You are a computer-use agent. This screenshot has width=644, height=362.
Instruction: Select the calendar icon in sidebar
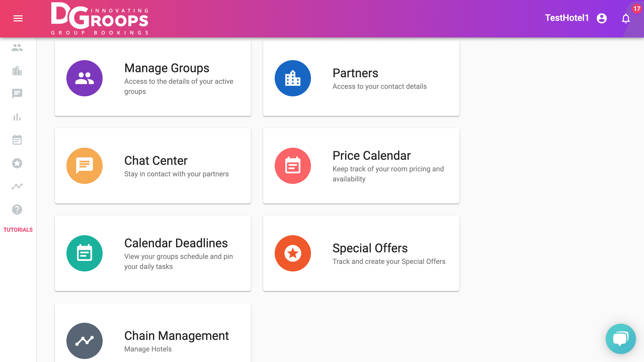[17, 140]
